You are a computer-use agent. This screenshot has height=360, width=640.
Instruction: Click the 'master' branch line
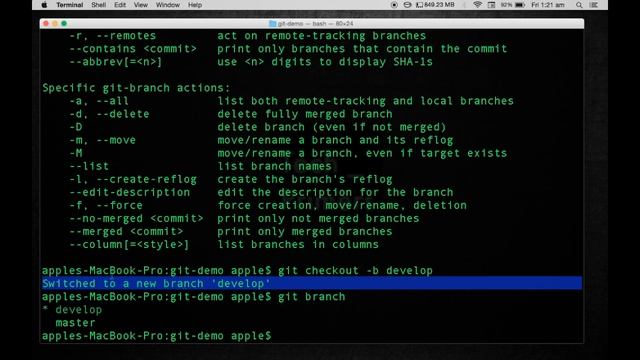pyautogui.click(x=75, y=323)
